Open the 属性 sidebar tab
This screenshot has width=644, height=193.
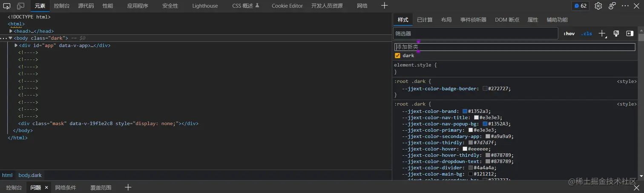click(x=533, y=20)
